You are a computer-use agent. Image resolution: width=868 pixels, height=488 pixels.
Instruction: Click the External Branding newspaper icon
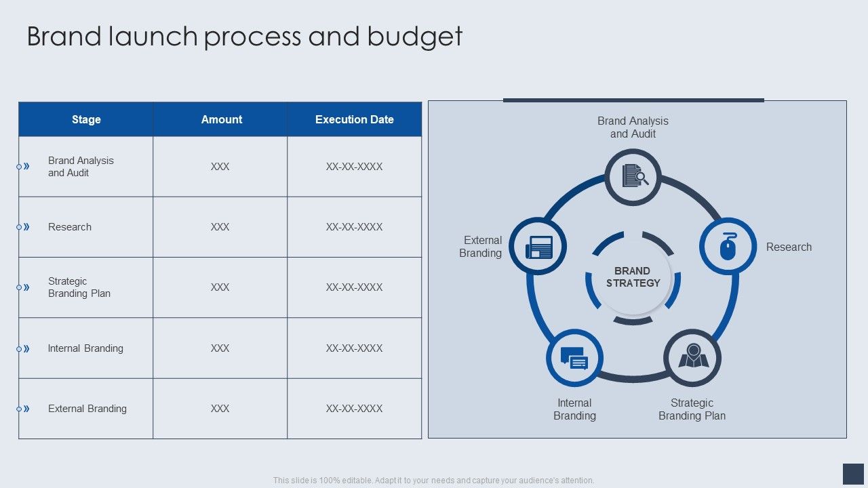538,247
